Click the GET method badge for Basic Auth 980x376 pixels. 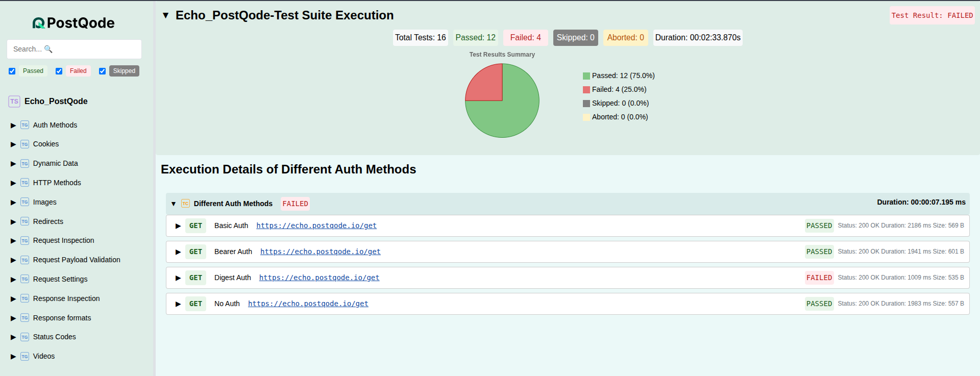[195, 225]
